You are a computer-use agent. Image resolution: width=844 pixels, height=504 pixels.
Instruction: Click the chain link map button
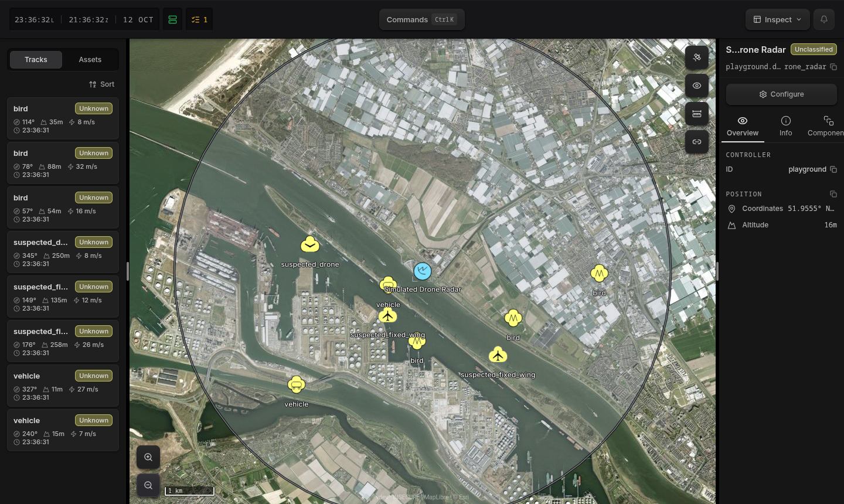(697, 142)
